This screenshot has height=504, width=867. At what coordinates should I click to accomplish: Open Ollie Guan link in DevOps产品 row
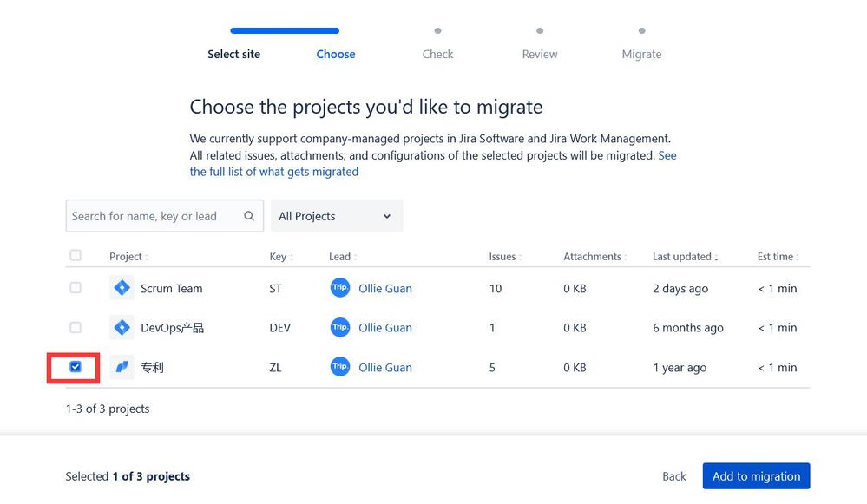click(x=384, y=328)
